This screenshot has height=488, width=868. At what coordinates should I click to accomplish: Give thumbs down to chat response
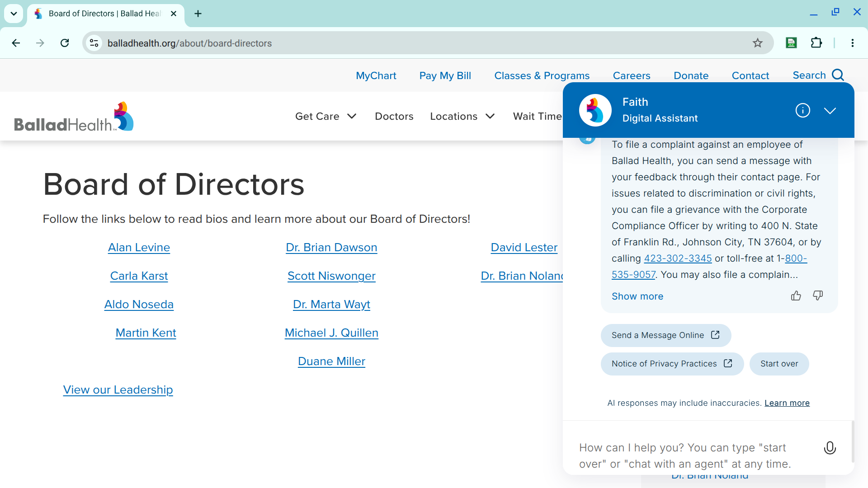[x=818, y=296]
